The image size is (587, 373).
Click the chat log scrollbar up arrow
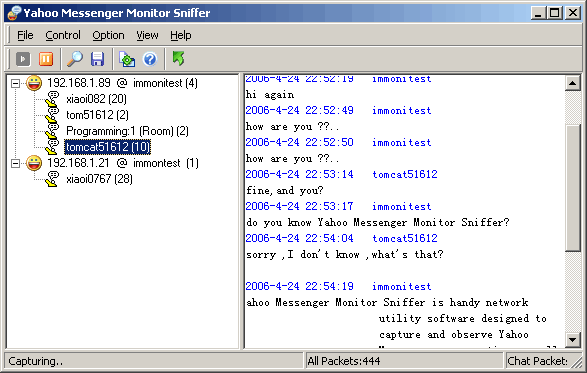coord(573,83)
